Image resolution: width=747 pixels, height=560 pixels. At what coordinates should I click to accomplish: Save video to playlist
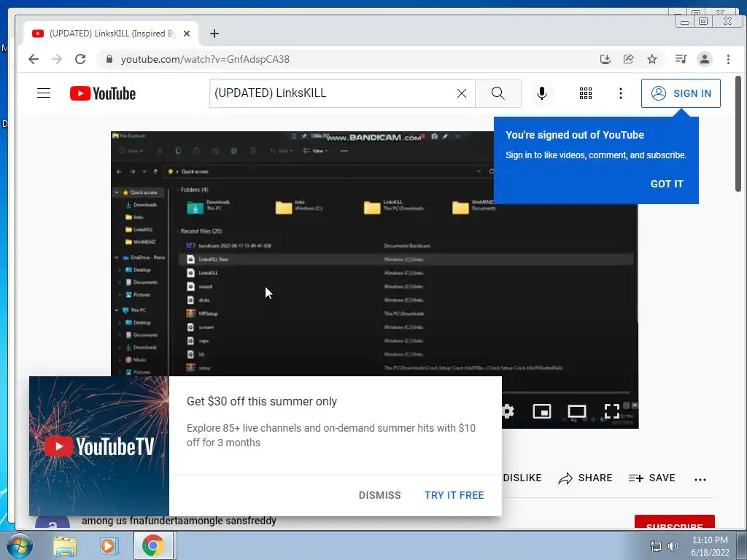651,478
